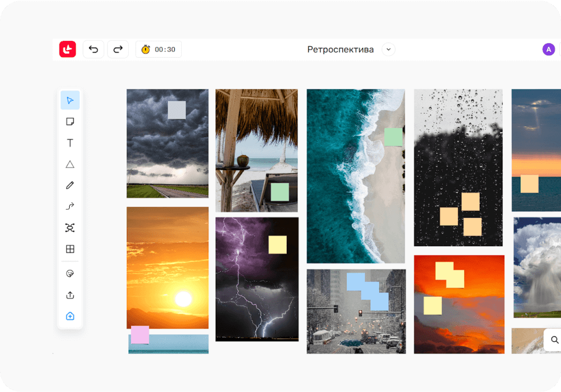Select the Text tool
Image resolution: width=561 pixels, height=392 pixels.
[x=70, y=143]
